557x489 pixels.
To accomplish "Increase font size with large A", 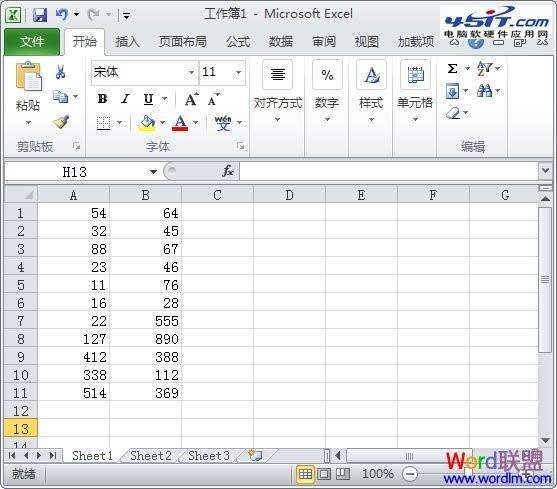I will (191, 99).
